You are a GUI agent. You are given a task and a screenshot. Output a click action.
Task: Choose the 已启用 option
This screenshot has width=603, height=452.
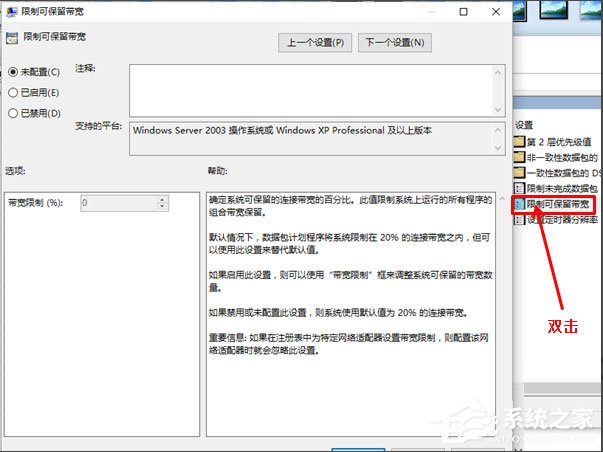pos(13,93)
